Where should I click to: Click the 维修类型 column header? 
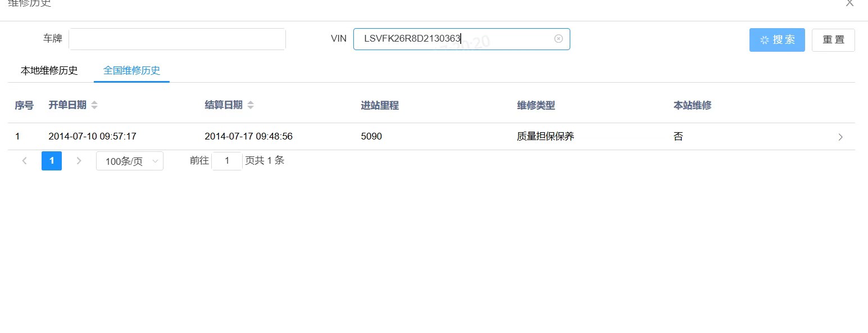536,105
